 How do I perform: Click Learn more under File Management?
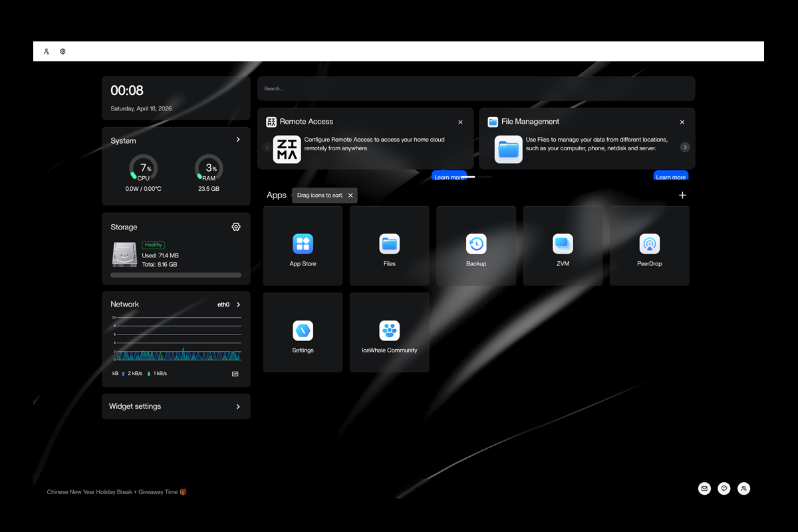[x=671, y=176]
